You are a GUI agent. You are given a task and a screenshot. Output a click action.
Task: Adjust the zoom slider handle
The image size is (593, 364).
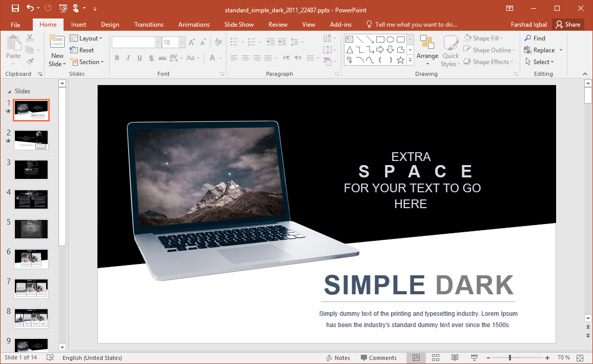pos(510,357)
